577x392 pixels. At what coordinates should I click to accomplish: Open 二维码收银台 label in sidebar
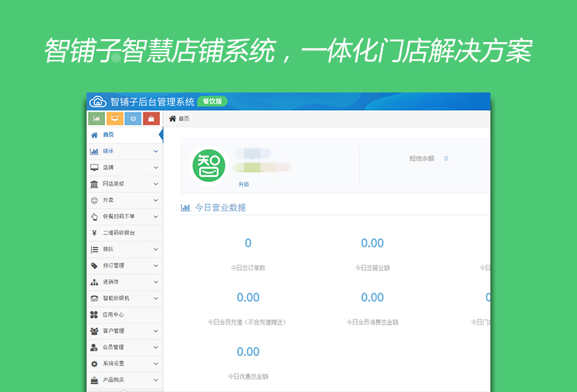pyautogui.click(x=119, y=233)
